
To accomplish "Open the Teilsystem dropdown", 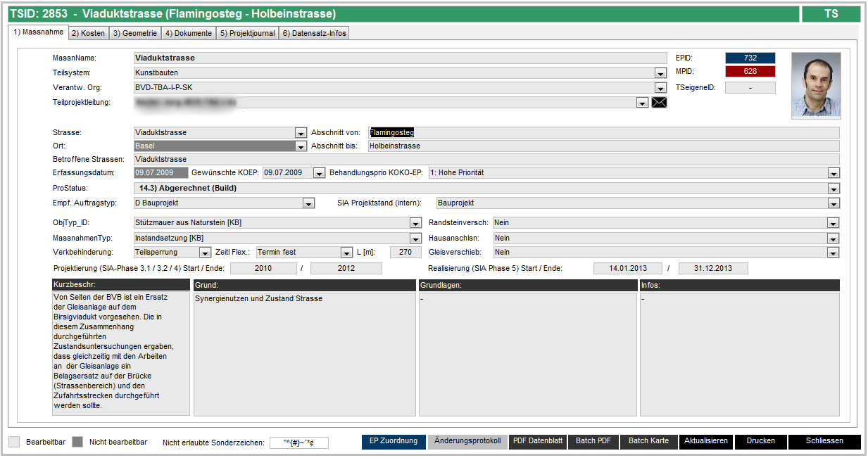I will click(x=660, y=73).
